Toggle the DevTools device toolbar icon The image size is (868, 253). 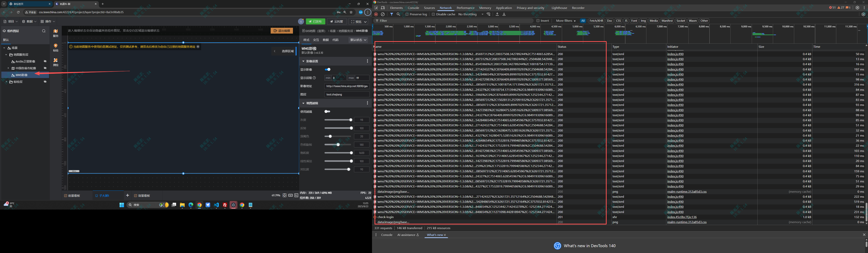[x=383, y=8]
